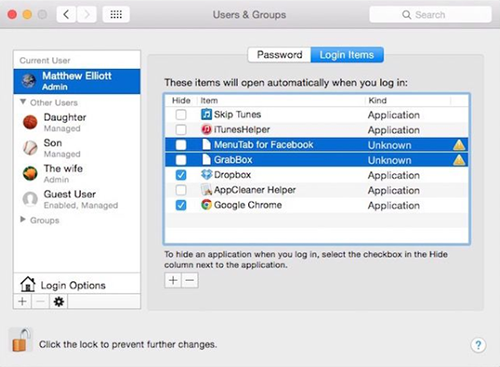Show all preferences grid icon
This screenshot has width=500, height=367.
116,15
